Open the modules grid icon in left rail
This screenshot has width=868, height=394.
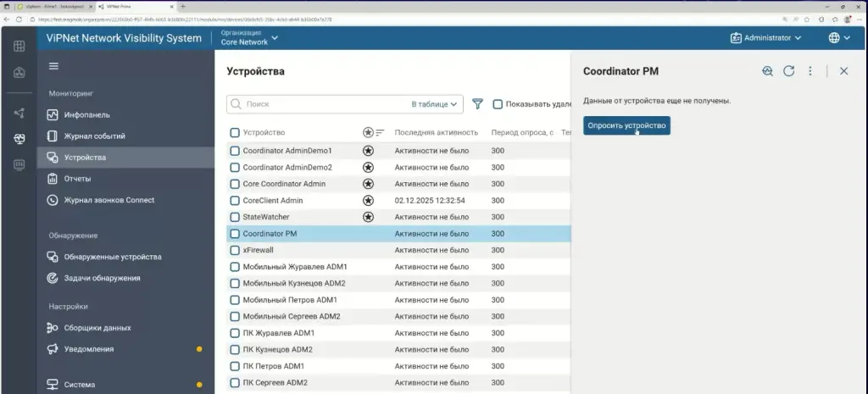click(19, 46)
